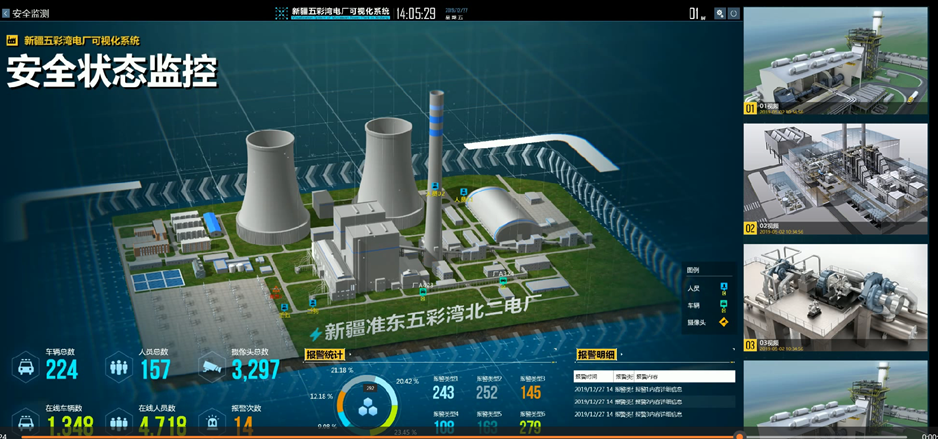
Task: Click the 车辆 legend icon
Action: tap(724, 306)
